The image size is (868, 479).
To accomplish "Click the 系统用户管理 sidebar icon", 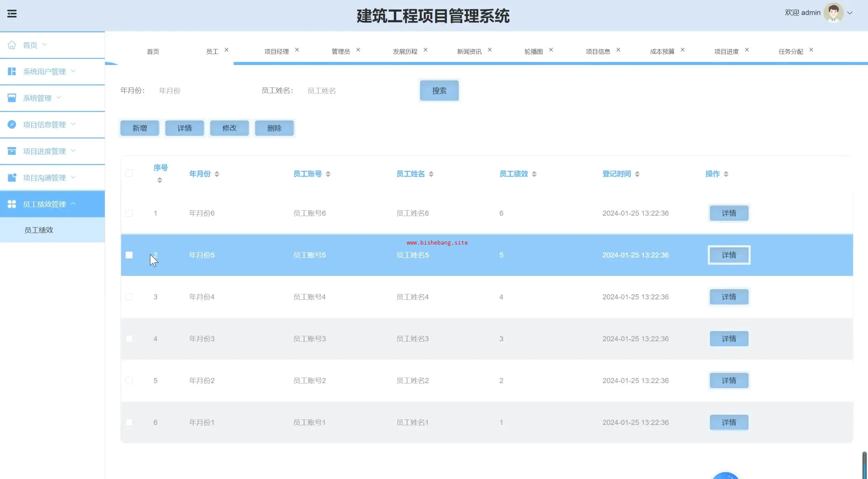I will (x=12, y=71).
